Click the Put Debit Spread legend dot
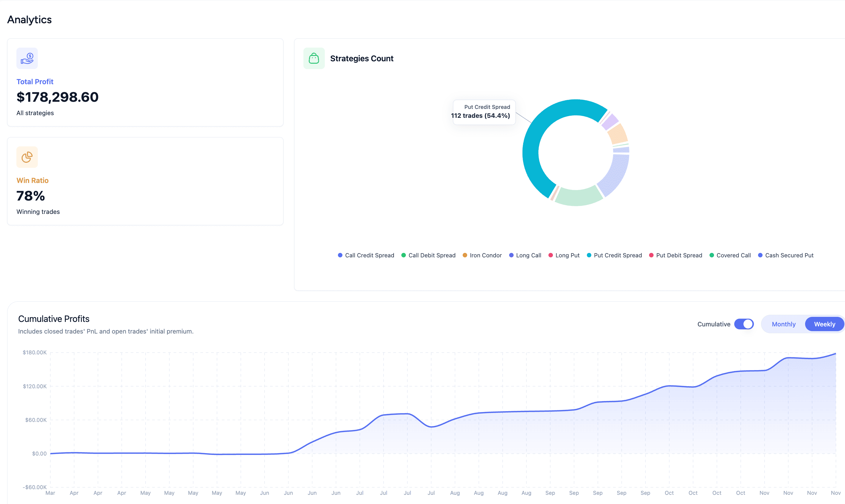 point(651,255)
